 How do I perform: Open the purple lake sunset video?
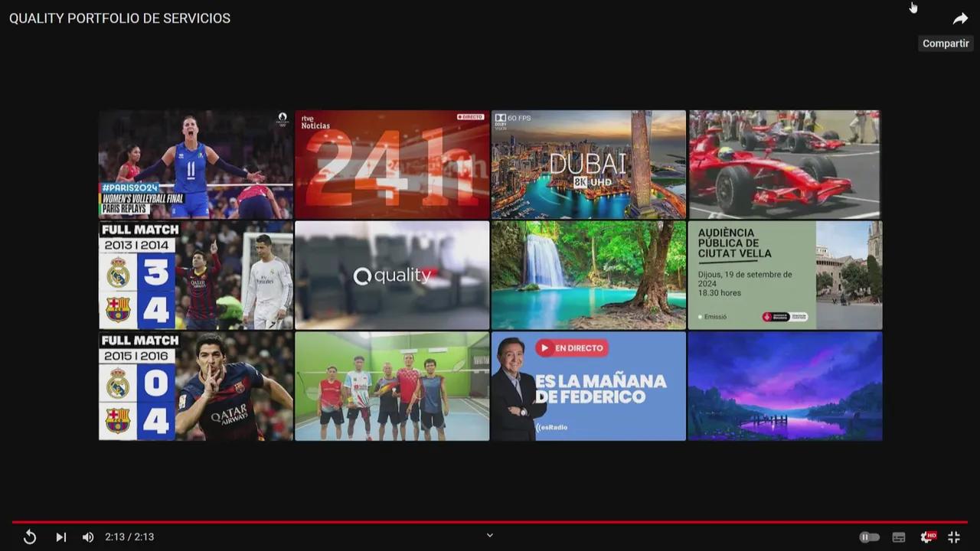tap(785, 386)
